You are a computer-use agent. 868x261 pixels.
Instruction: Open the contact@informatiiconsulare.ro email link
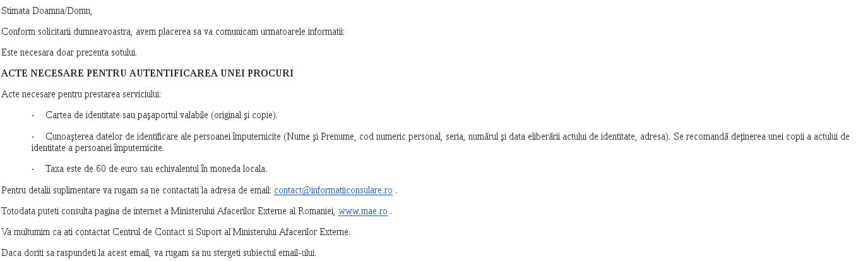click(333, 190)
